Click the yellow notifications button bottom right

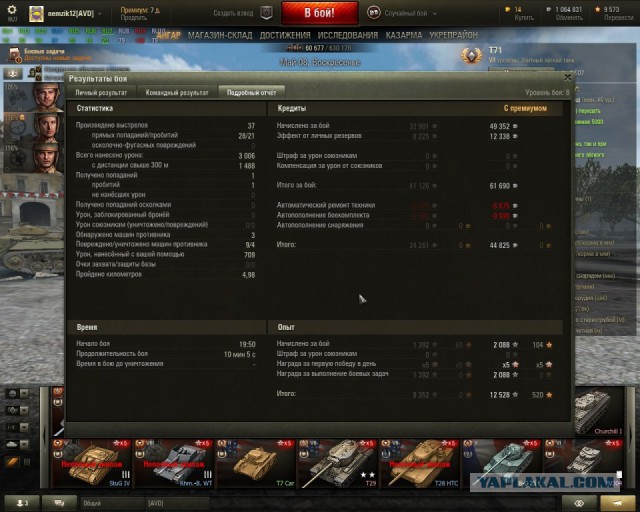point(617,503)
